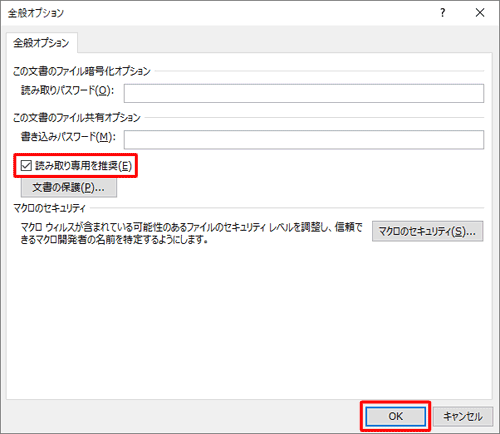Screen dimensions: 500x434
Task: Focus the 読み取りパスワード input field
Action: pos(304,93)
